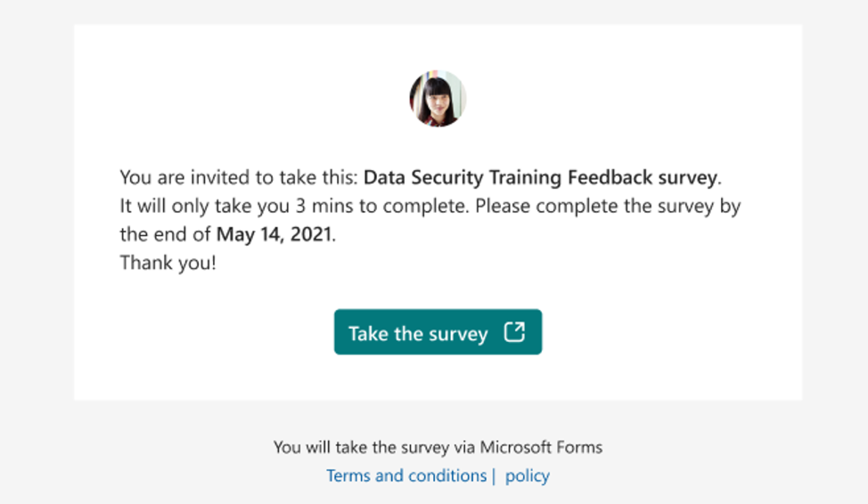This screenshot has width=868, height=504.
Task: Click the sender's profile picture
Action: pos(438,98)
